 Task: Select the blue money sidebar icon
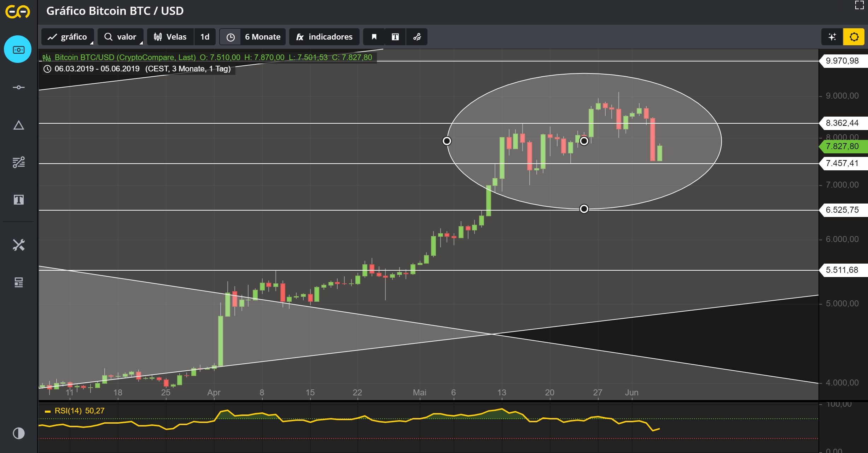(18, 49)
